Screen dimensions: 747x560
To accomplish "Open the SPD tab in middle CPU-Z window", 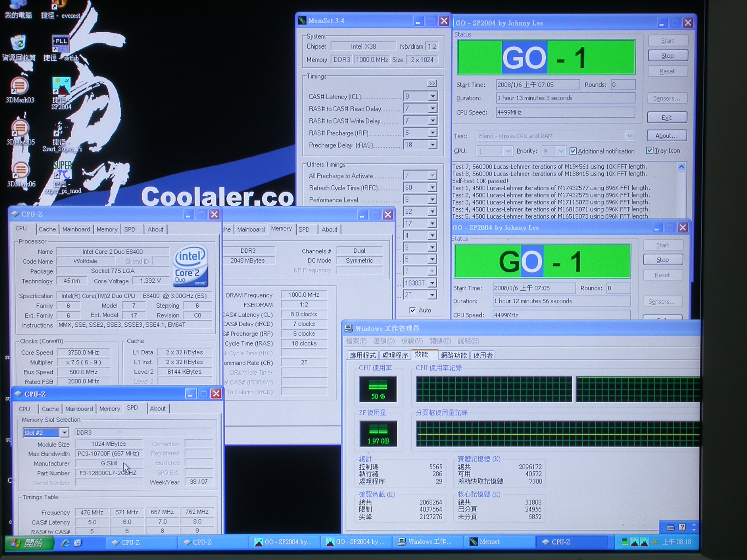I will [304, 229].
